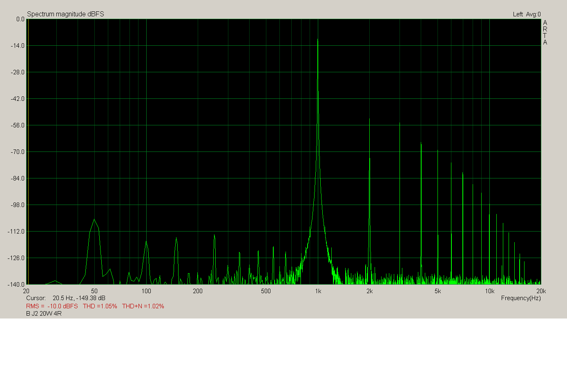
Task: Click the THD =1.05% value
Action: coord(100,306)
